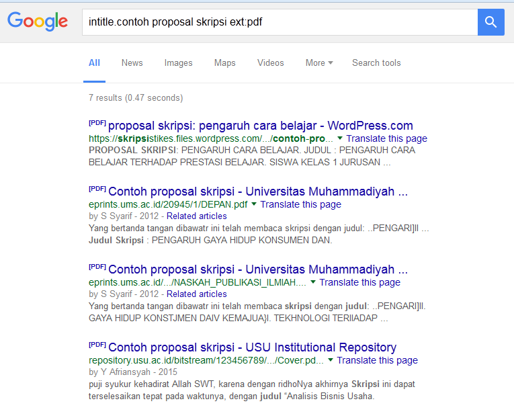Open the Google logo homepage link
The height and width of the screenshot is (420, 514).
coord(38,22)
